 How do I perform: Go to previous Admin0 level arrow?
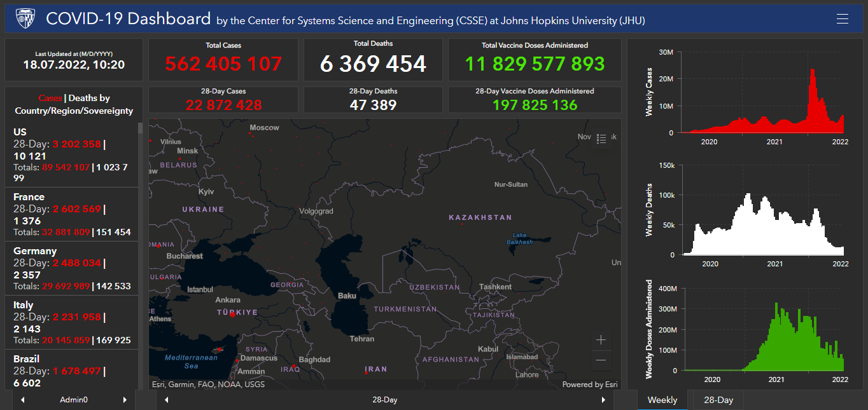click(23, 400)
